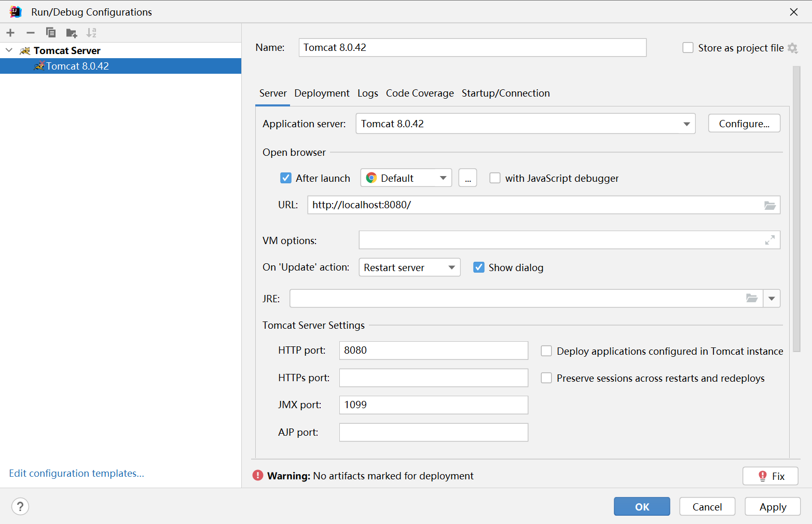Sort configurations alphabetically icon
The height and width of the screenshot is (524, 812).
tap(91, 33)
